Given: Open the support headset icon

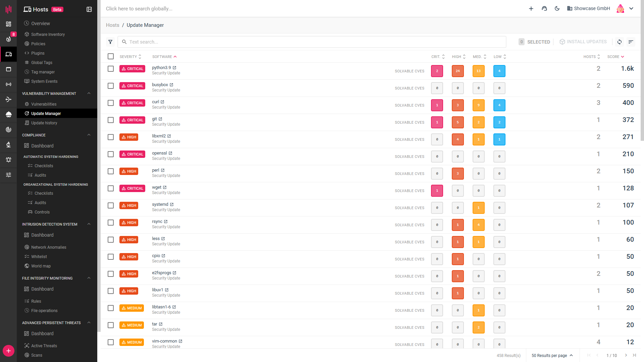Looking at the screenshot, I should coord(544,8).
